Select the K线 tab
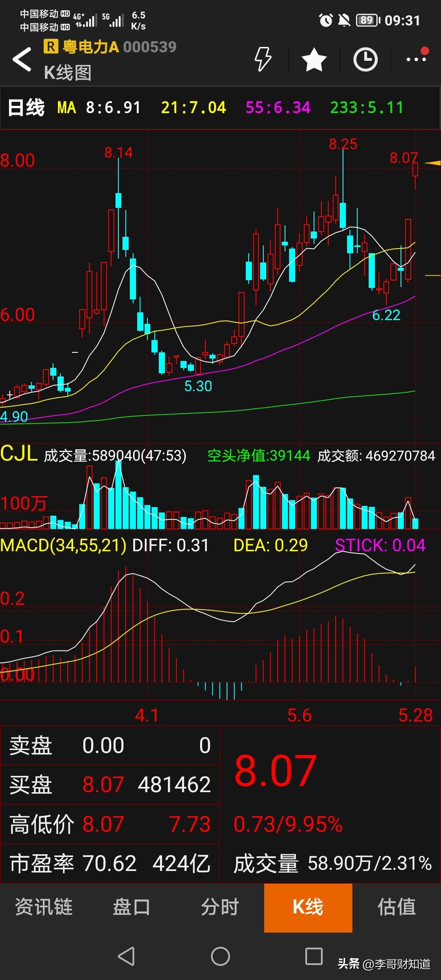The height and width of the screenshot is (980, 441). [308, 907]
